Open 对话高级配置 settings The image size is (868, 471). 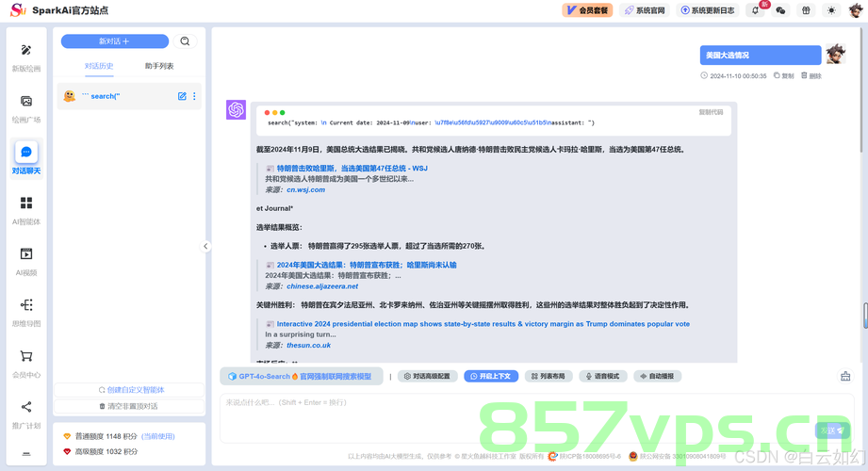coord(427,377)
